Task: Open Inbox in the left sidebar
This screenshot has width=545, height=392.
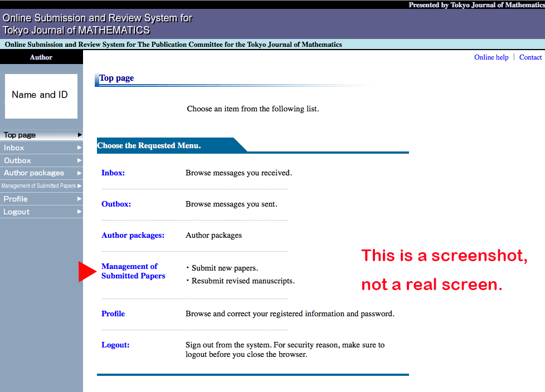Action: coord(41,148)
